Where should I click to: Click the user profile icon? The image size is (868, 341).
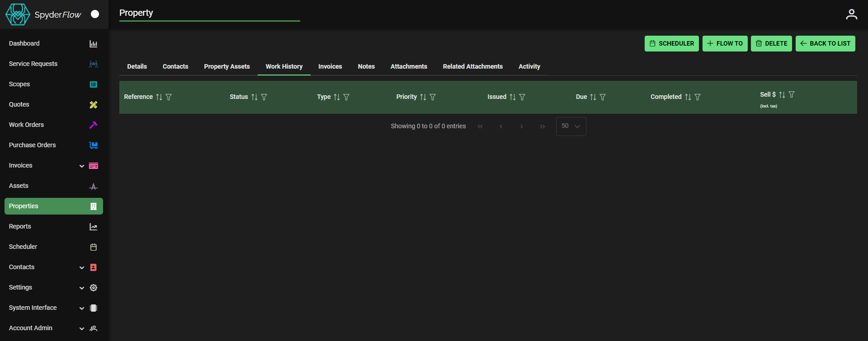tap(851, 14)
